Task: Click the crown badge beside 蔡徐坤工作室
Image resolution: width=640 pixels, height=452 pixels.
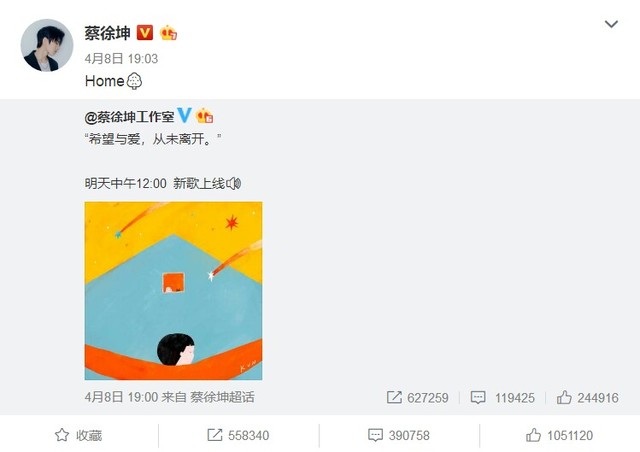Action: point(204,116)
